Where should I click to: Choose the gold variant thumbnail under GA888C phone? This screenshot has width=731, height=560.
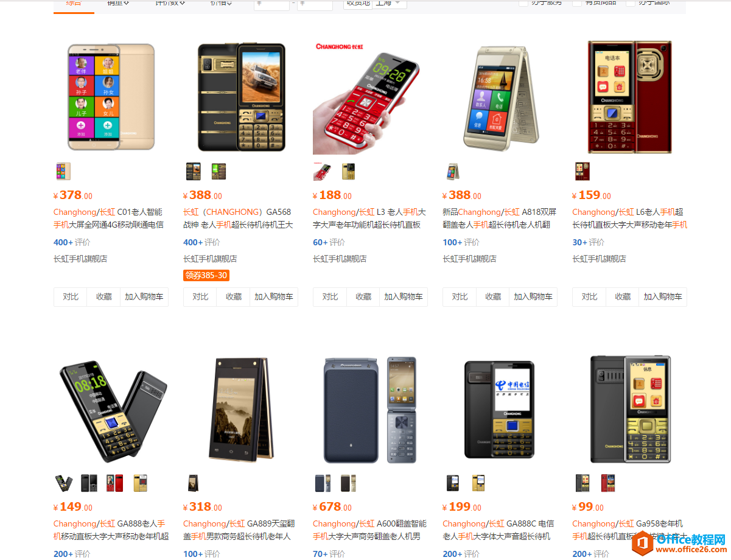coord(478,483)
